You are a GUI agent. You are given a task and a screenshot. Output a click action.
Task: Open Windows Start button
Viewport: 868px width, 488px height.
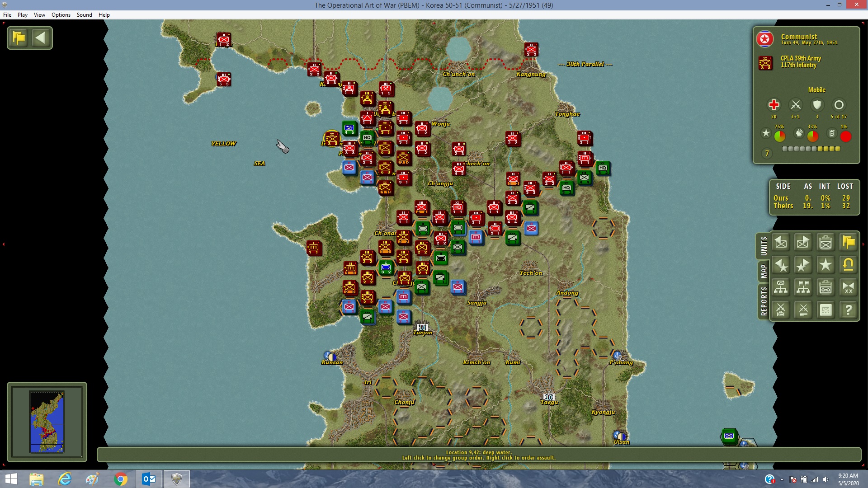coord(11,479)
